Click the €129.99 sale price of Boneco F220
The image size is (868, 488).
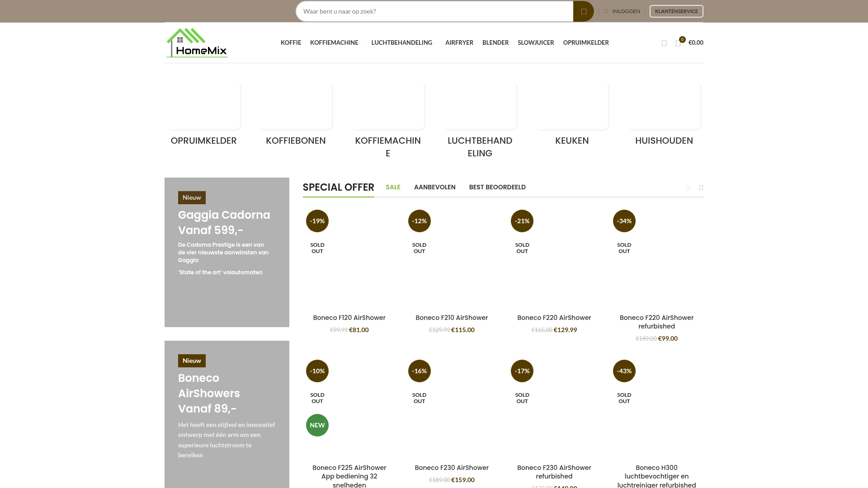point(566,330)
